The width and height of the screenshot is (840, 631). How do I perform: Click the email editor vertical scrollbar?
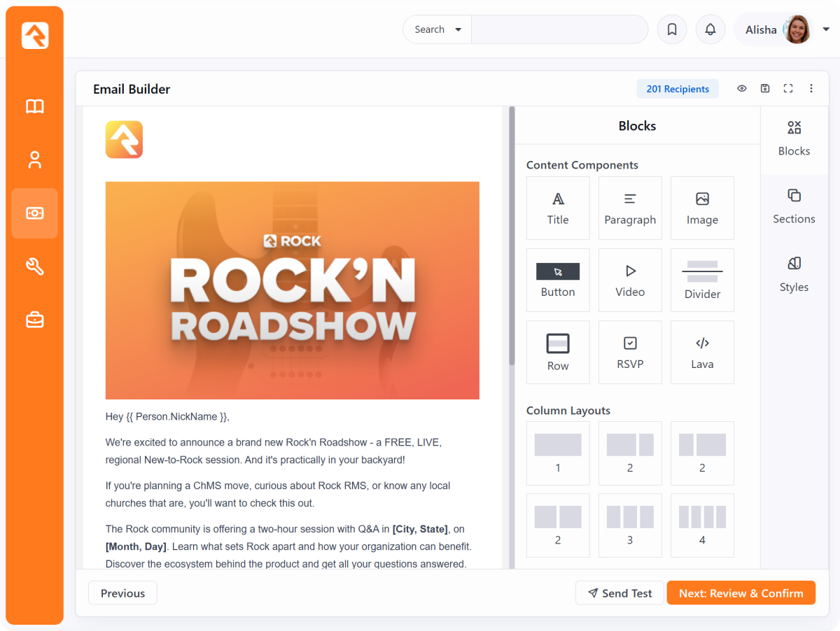click(512, 238)
